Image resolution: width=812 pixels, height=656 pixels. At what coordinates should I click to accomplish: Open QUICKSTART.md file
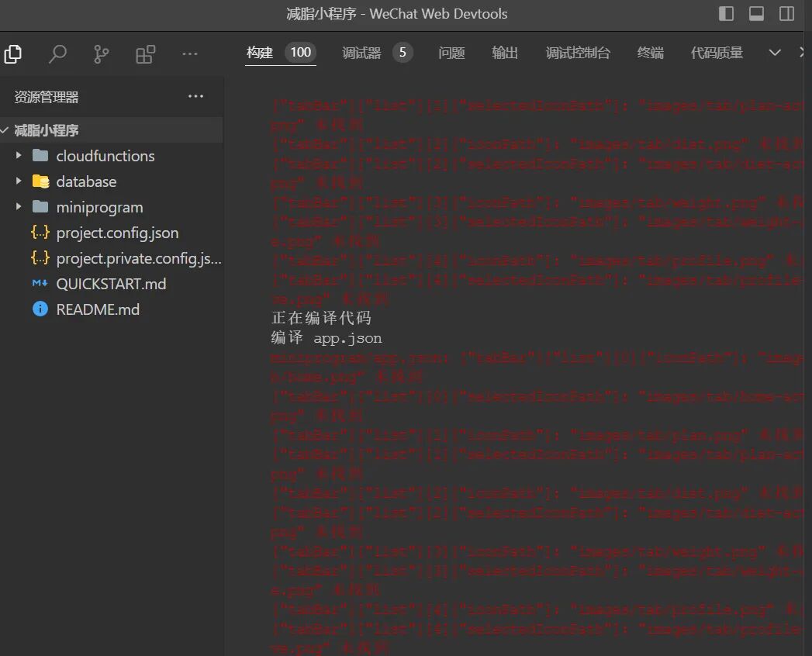(111, 284)
